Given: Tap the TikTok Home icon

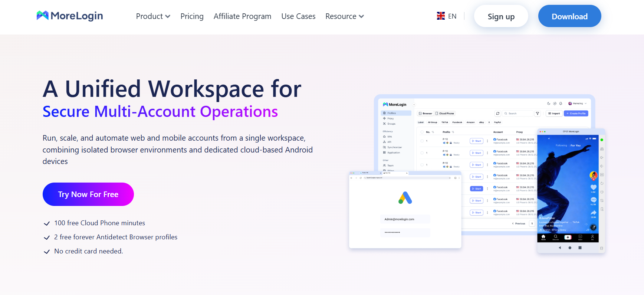Looking at the screenshot, I should [x=543, y=237].
